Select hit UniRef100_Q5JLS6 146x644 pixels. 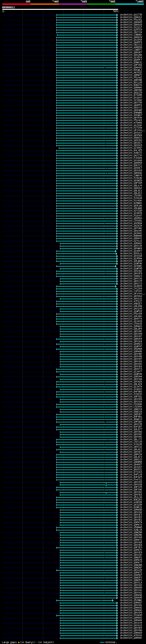[131, 497]
